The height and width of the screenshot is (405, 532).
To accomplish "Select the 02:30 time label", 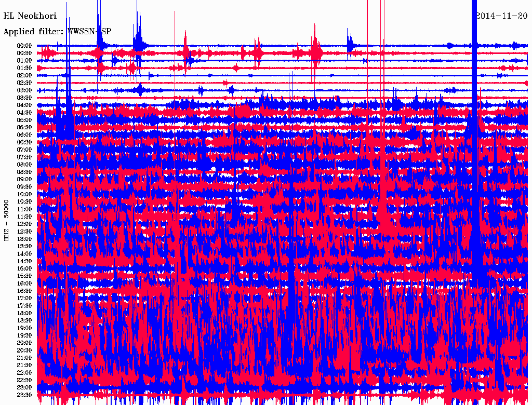I will point(24,83).
